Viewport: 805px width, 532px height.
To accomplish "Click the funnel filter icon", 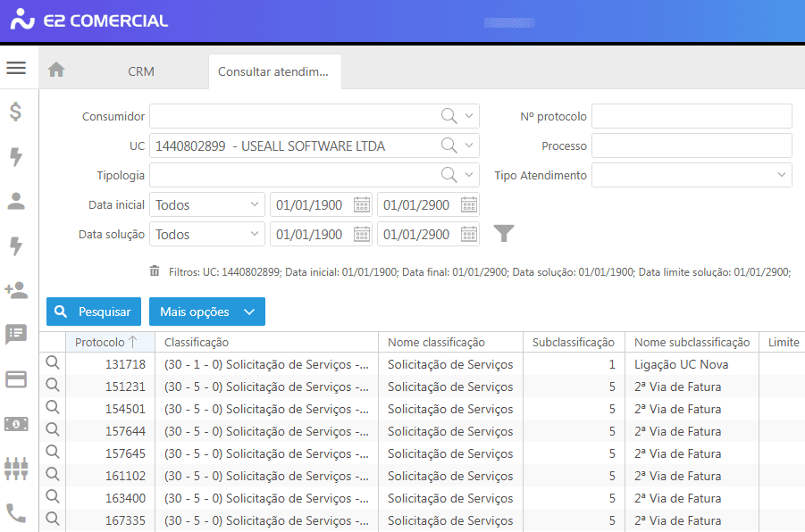I will pyautogui.click(x=505, y=234).
